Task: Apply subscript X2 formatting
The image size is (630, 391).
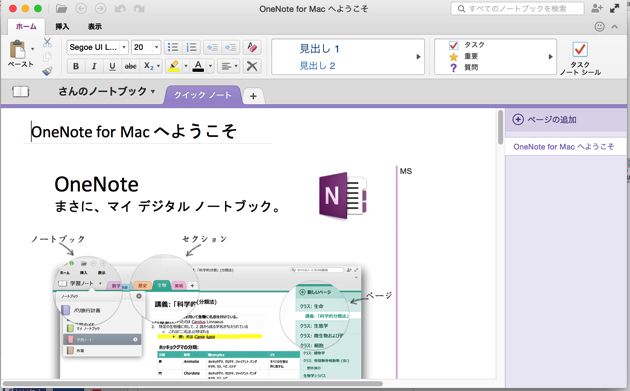Action: coord(149,66)
